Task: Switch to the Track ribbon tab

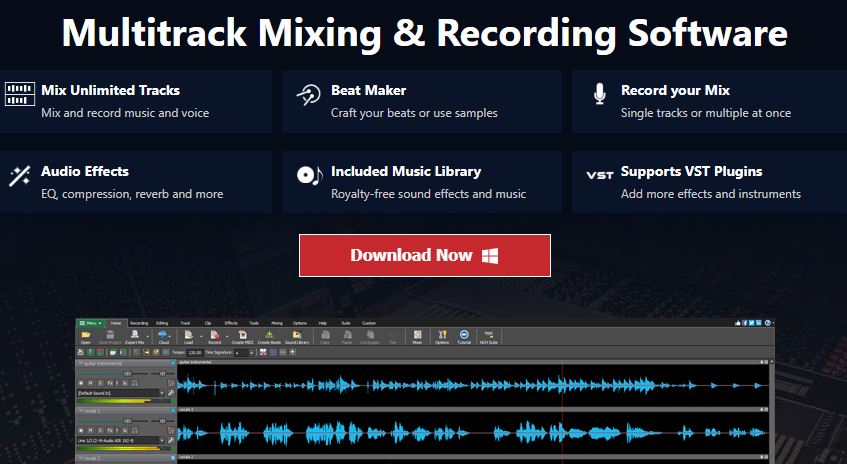Action: (185, 323)
